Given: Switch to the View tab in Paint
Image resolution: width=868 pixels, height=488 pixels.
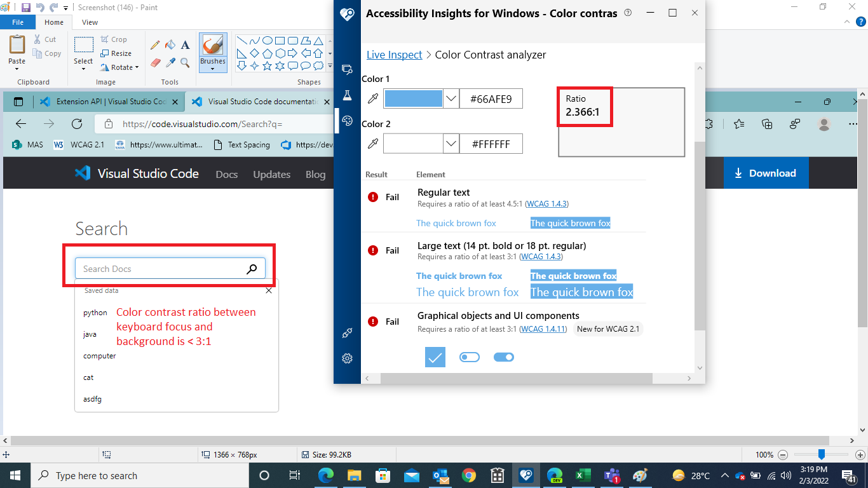Looking at the screenshot, I should [x=90, y=22].
